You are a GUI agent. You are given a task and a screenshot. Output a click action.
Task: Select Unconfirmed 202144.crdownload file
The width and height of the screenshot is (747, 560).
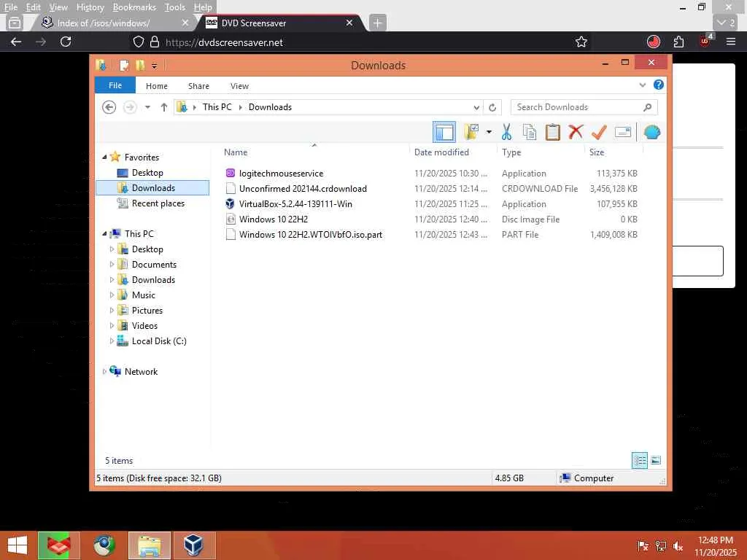[x=303, y=189]
